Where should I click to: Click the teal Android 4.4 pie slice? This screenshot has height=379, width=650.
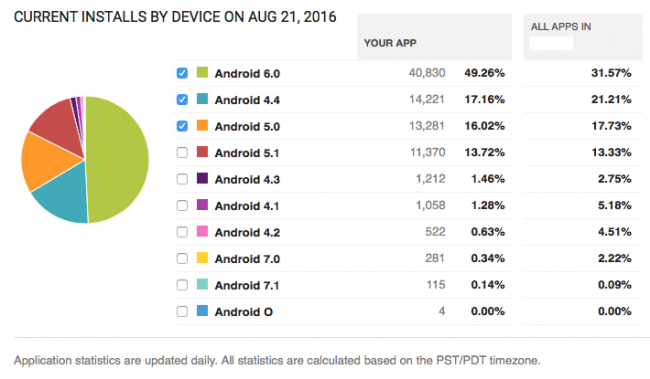tap(64, 195)
